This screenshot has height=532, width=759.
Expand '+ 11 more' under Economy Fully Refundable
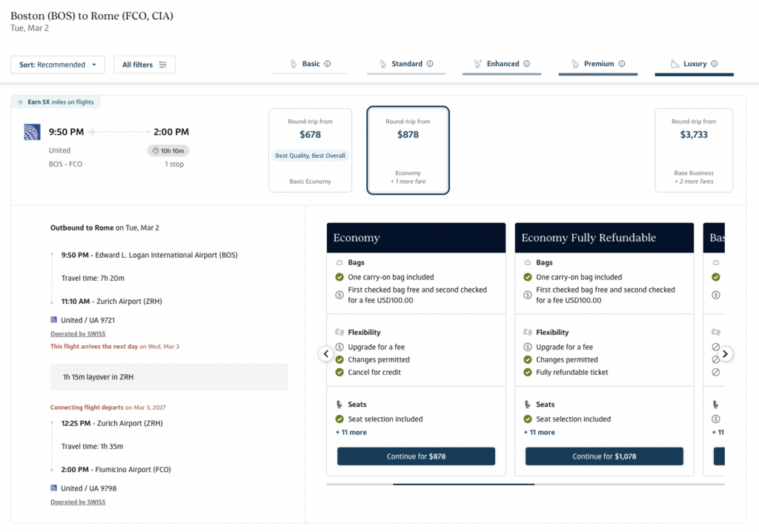click(x=539, y=432)
